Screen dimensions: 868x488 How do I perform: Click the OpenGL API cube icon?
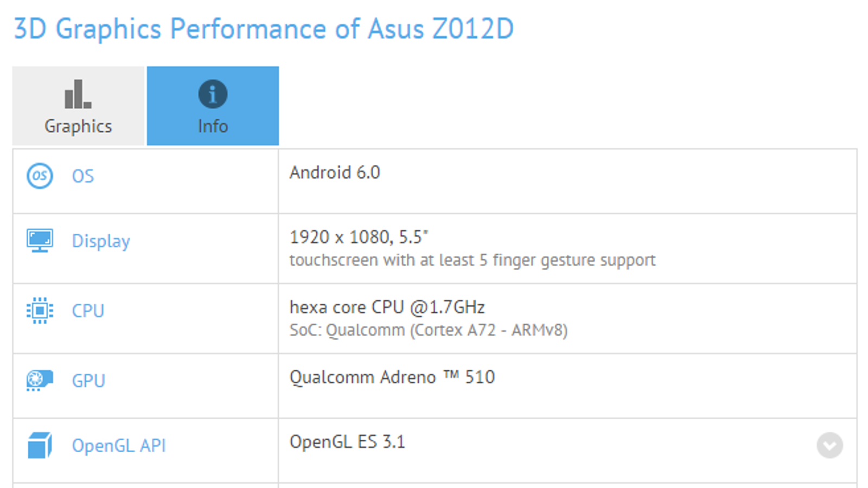coord(40,445)
